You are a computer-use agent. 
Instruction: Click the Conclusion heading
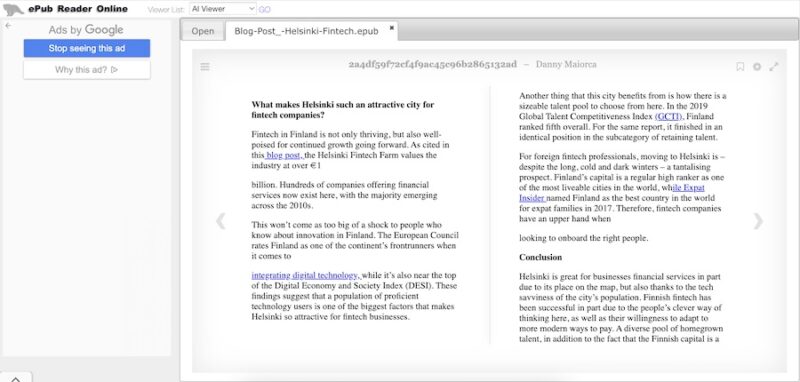pyautogui.click(x=540, y=258)
